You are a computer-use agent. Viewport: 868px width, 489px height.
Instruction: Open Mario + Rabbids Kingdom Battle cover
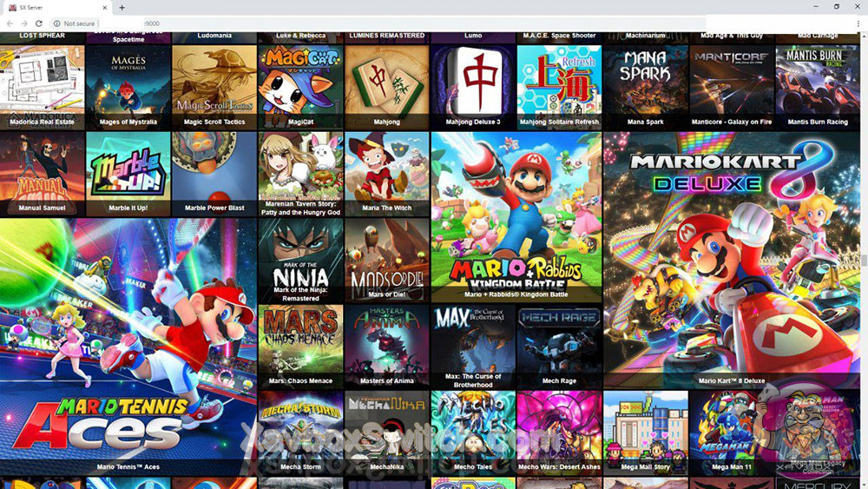(516, 216)
